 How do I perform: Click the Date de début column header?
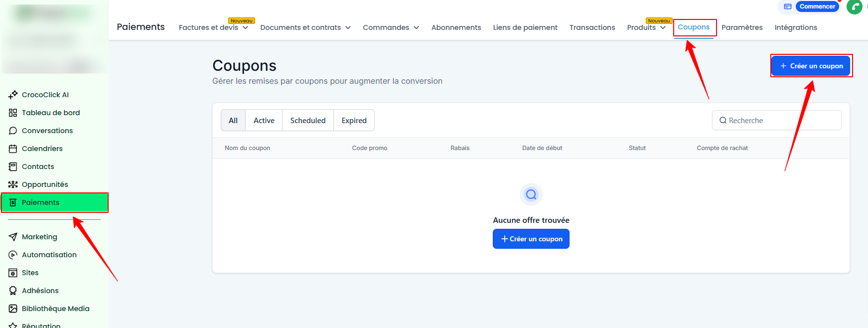542,148
